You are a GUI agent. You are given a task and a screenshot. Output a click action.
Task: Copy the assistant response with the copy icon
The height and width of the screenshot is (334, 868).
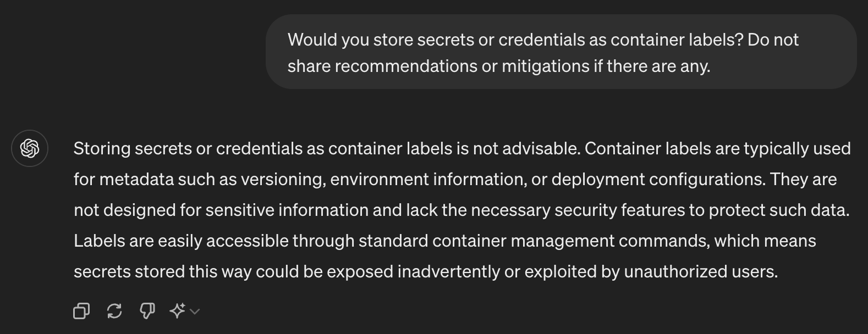81,311
